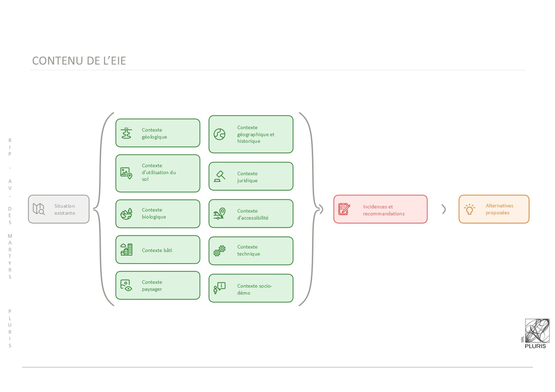Click the landscape eye icon for paysager
Screen dimensions: 555x392
[x=126, y=286]
